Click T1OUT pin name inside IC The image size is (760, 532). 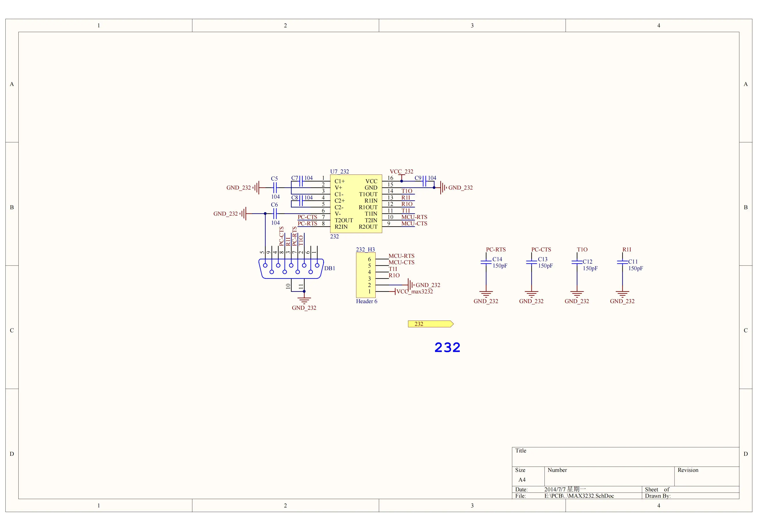tap(368, 194)
